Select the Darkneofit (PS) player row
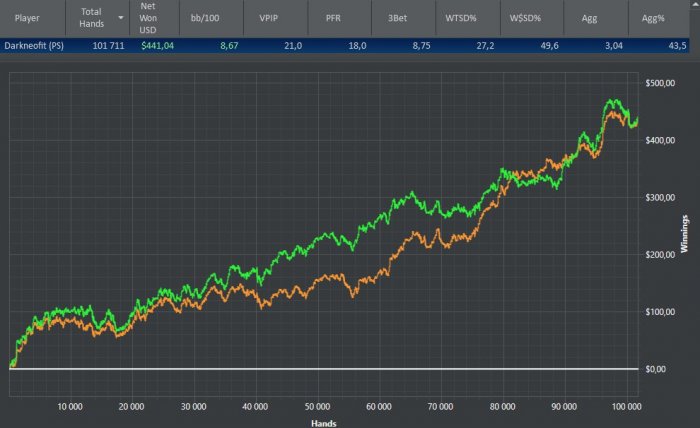Screen dimensions: 700x428 coord(345,46)
